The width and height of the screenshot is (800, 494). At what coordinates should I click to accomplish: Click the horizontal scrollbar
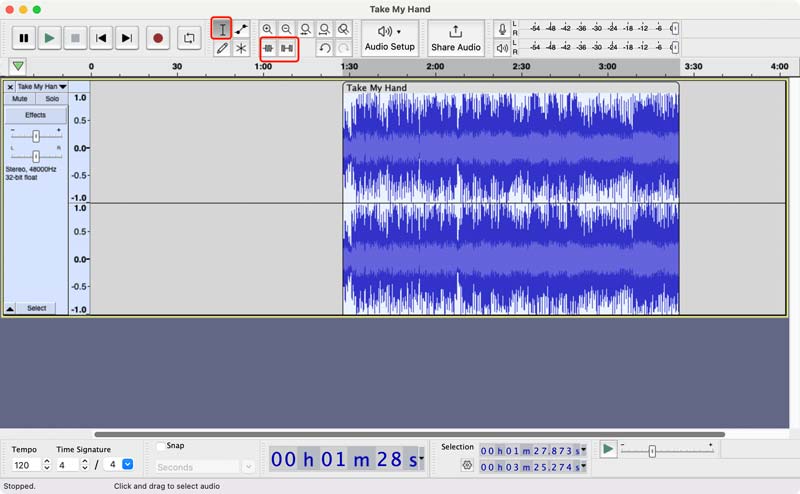point(409,435)
